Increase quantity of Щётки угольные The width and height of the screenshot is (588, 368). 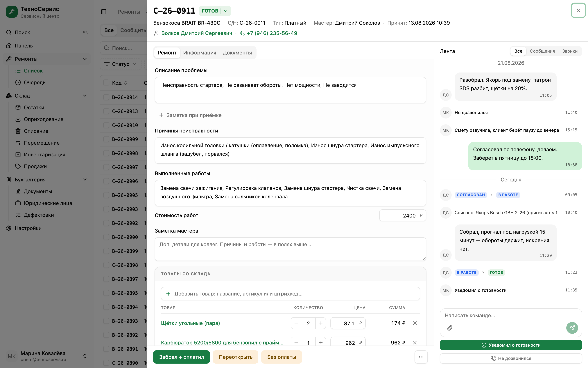pyautogui.click(x=321, y=323)
